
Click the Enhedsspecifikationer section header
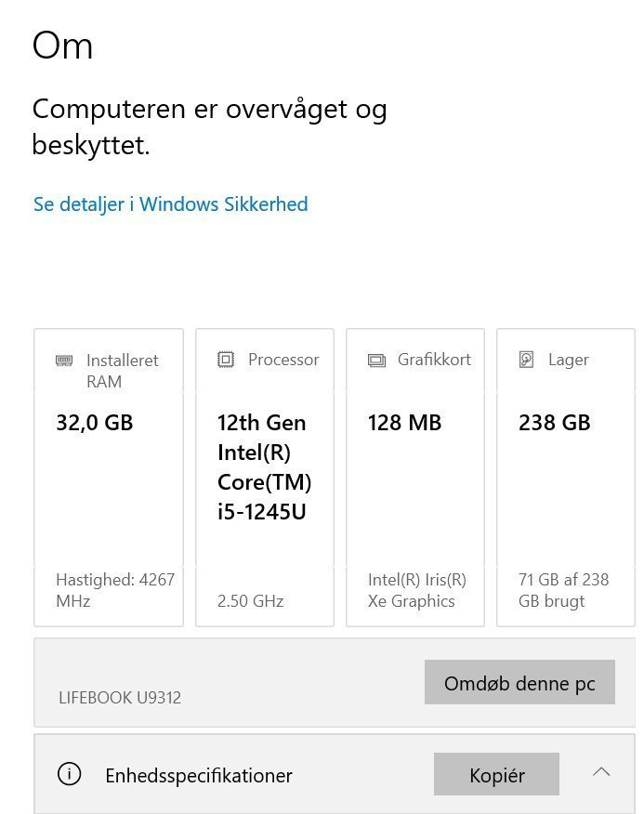pyautogui.click(x=199, y=775)
